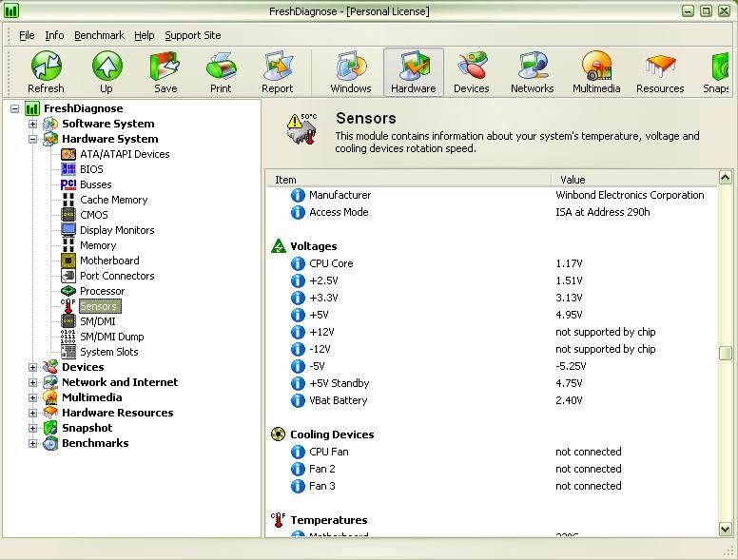Click the Refresh toolbar icon
738x560 pixels.
pyautogui.click(x=46, y=67)
